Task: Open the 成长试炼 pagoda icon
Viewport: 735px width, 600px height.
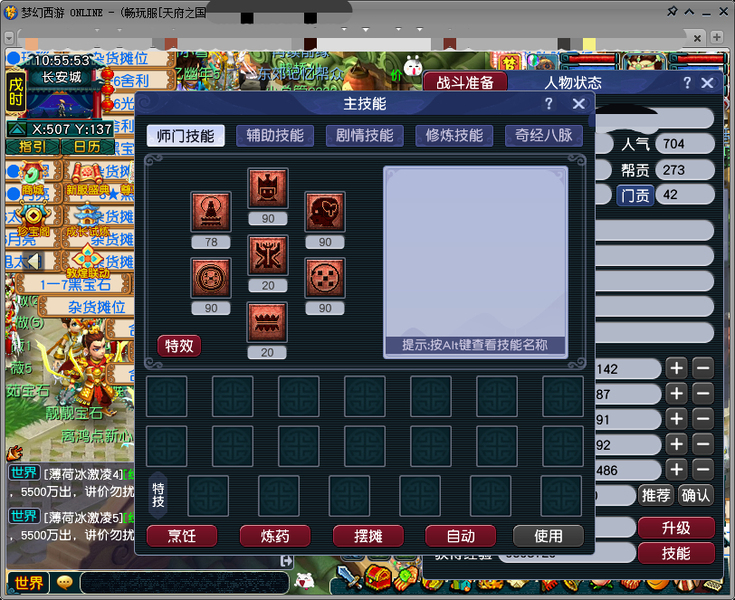Action: pyautogui.click(x=88, y=220)
